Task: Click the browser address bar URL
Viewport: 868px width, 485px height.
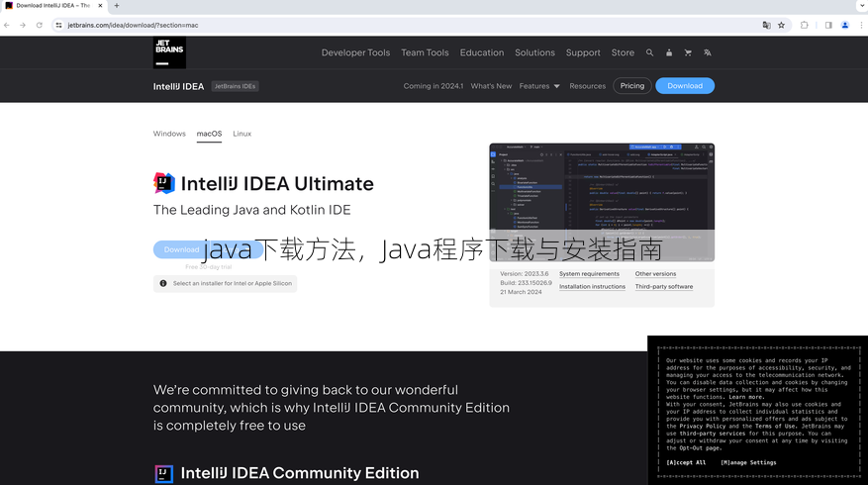Action: [133, 25]
